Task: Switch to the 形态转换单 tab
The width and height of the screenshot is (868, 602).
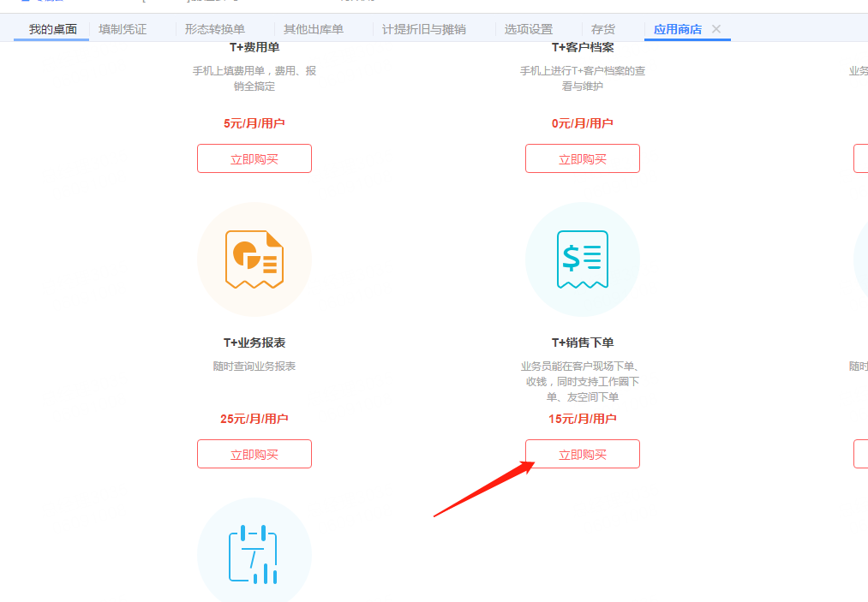Action: [215, 29]
